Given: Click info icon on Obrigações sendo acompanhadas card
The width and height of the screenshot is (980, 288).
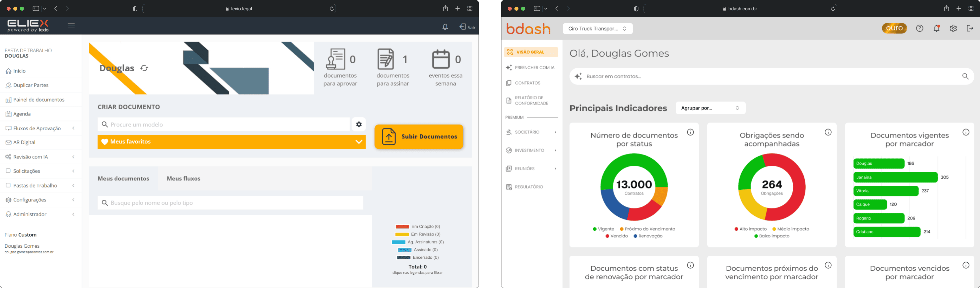Looking at the screenshot, I should [828, 132].
